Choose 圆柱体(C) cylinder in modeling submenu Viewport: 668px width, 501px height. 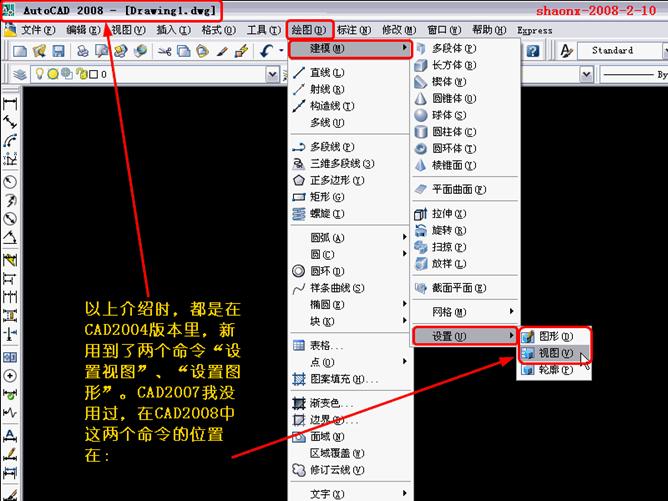pos(466,132)
